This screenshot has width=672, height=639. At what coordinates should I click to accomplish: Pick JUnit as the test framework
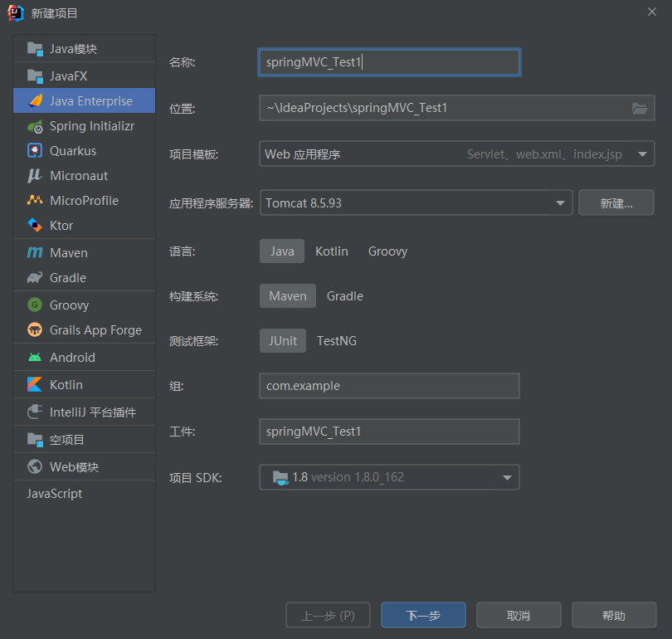[x=283, y=341]
